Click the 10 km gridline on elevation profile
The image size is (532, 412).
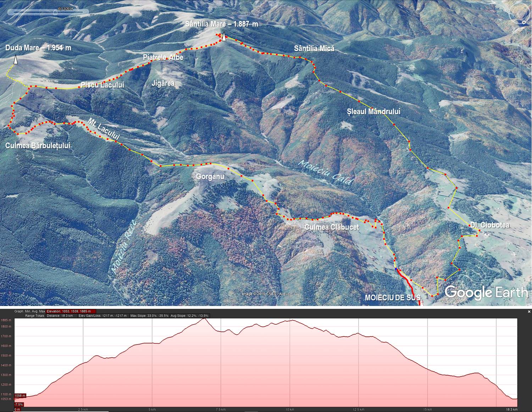(x=290, y=362)
